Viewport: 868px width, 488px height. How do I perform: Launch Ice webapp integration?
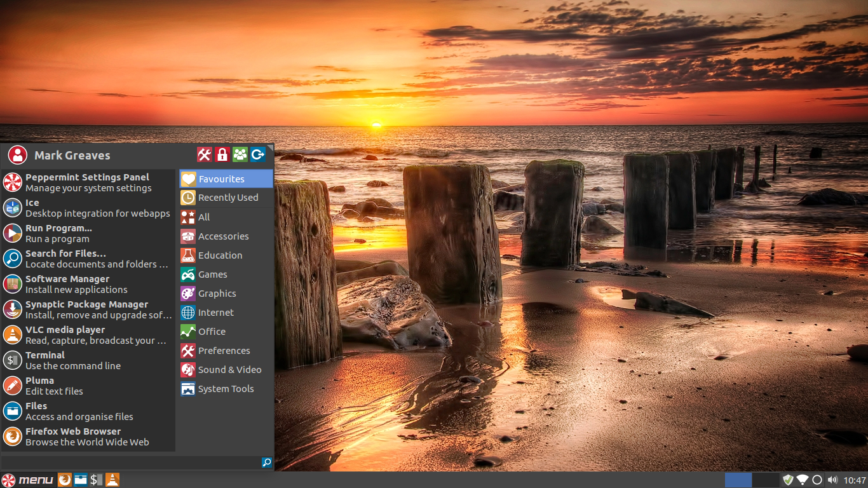click(88, 208)
